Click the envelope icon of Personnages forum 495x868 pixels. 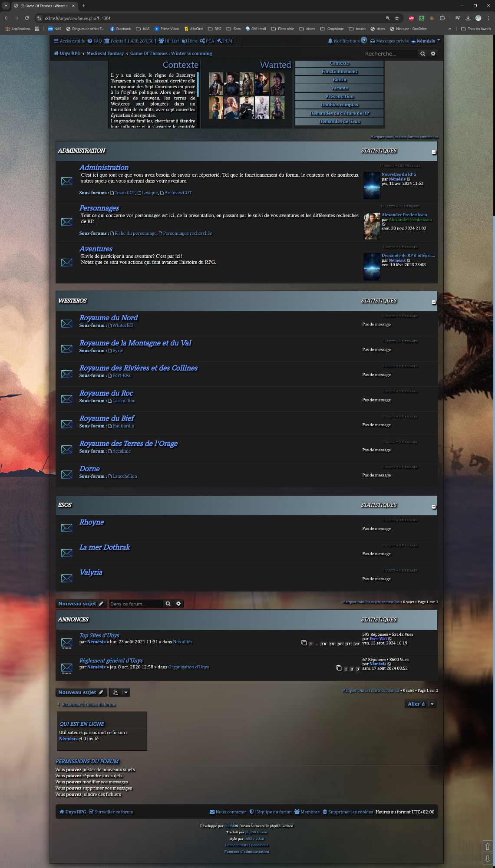coord(67,222)
